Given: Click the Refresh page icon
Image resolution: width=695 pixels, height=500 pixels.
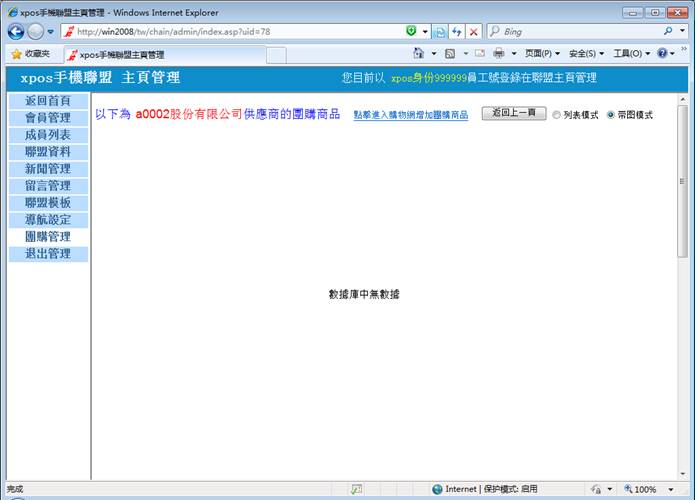Looking at the screenshot, I should pos(457,32).
